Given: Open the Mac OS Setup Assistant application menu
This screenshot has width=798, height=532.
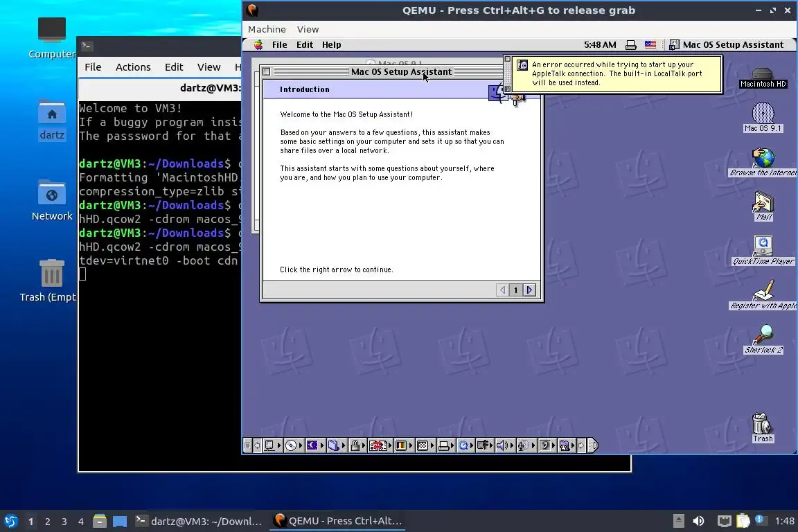Looking at the screenshot, I should [726, 45].
